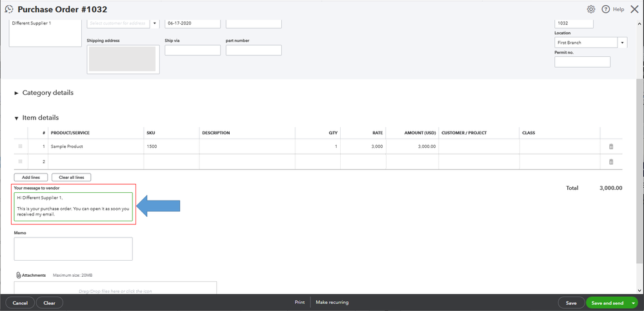Click the Attachments paperclip icon
Viewport: 644px width, 311px height.
click(19, 276)
